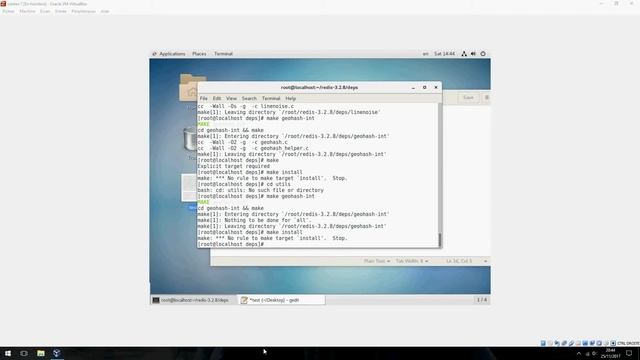This screenshot has width=640, height=360.
Task: Click the gedit notepad icon in the bottom window list
Action: click(x=244, y=300)
